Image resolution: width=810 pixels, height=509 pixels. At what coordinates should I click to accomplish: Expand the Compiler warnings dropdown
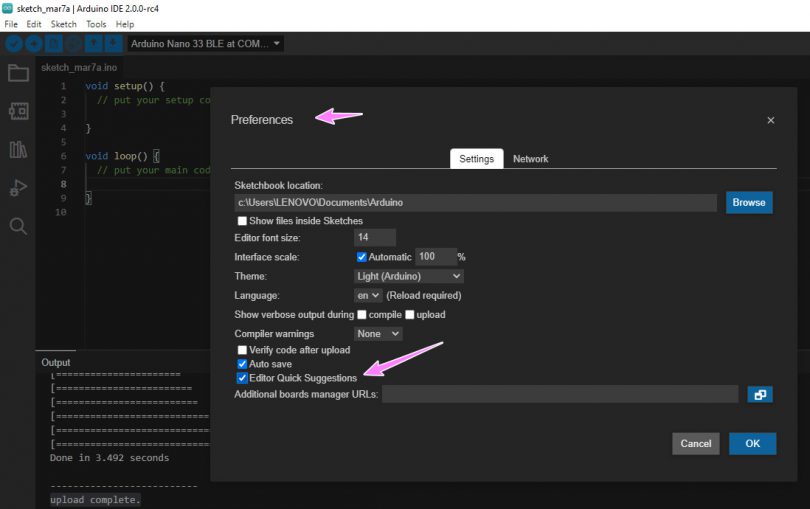(378, 334)
